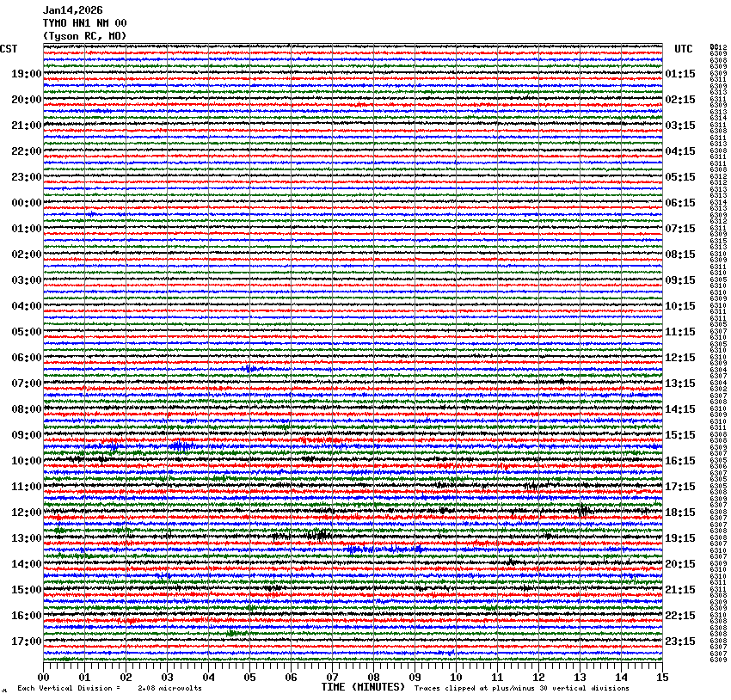731x700 pixels.
Task: Click the UTC timezone label
Action: pos(683,49)
